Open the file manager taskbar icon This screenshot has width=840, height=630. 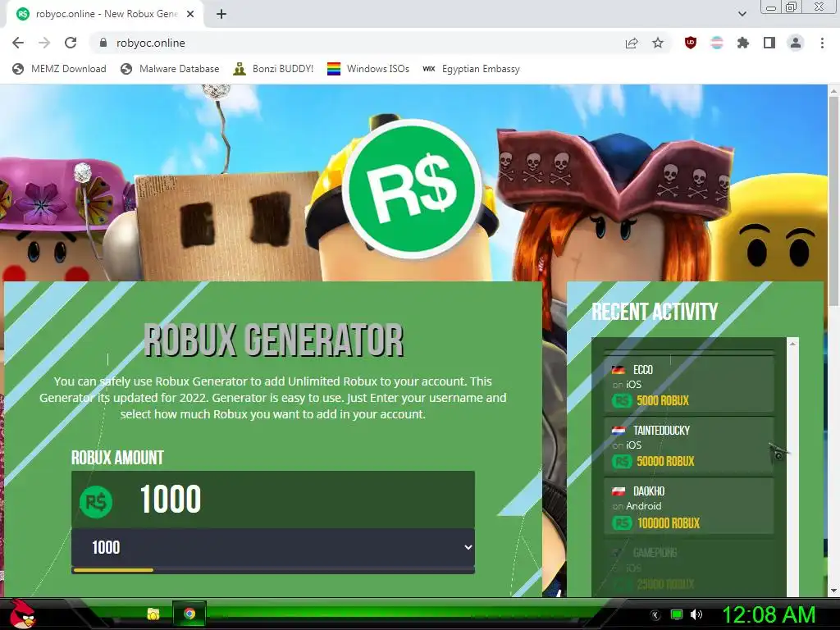pos(153,614)
